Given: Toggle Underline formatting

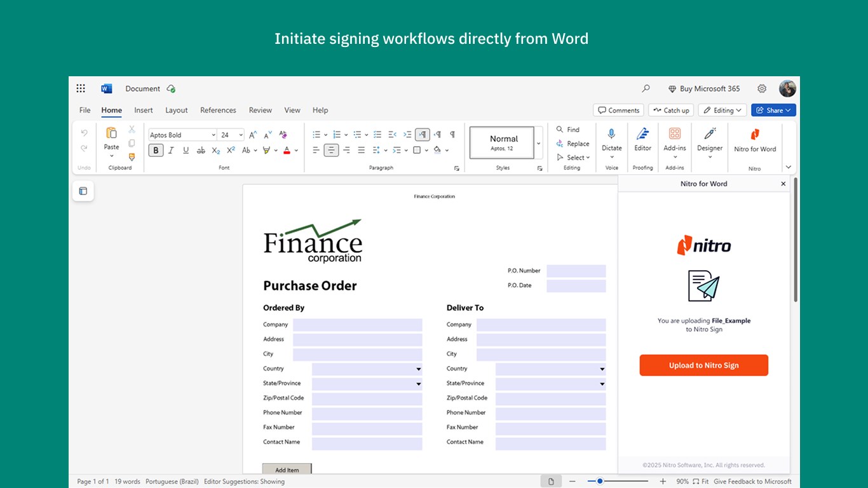Looking at the screenshot, I should pos(186,150).
